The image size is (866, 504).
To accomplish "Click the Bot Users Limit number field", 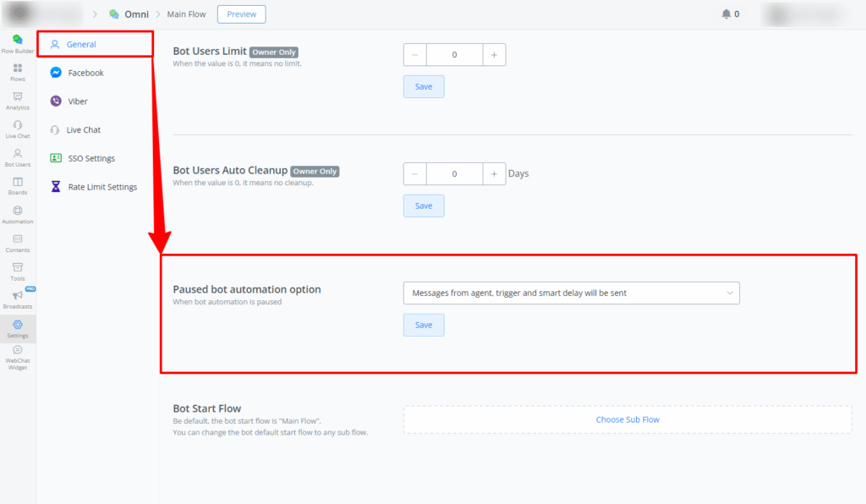I will 454,55.
